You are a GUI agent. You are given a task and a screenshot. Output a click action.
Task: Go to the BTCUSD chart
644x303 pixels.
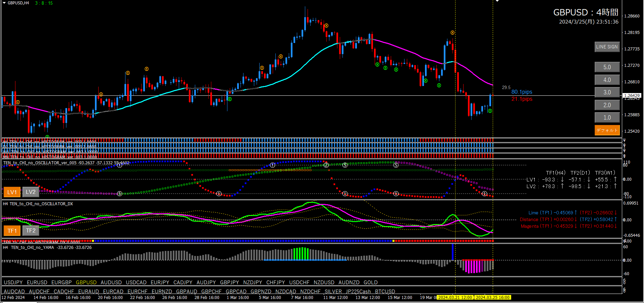(x=385, y=292)
